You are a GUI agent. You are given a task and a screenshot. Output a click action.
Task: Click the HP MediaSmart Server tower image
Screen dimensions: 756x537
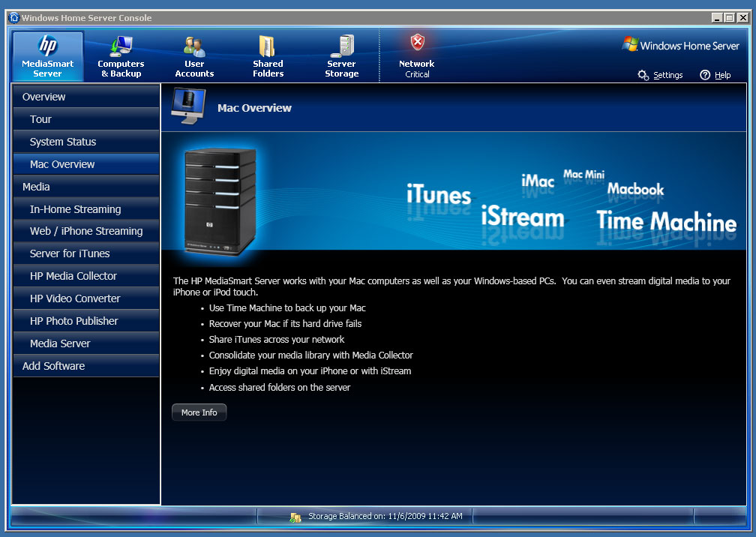point(220,202)
